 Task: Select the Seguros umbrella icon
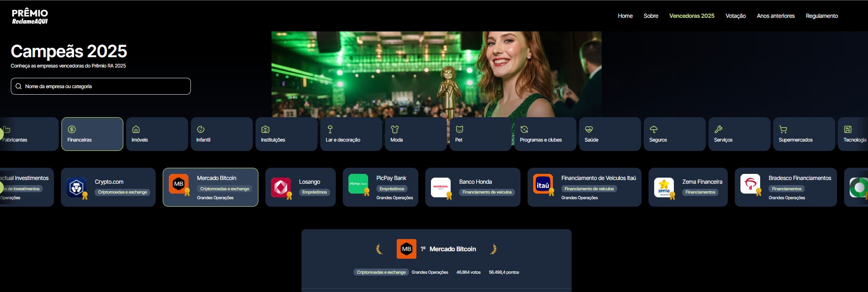[x=654, y=129]
